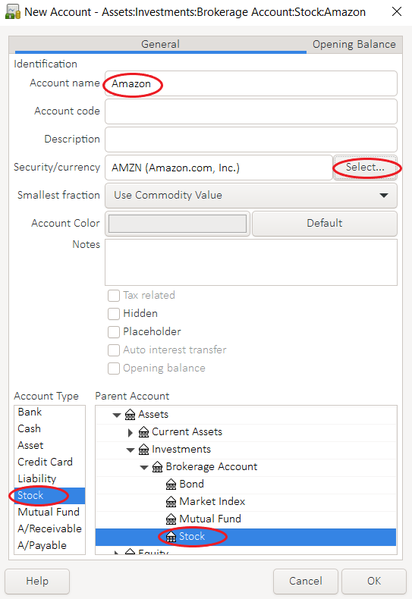
Task: Click the Market Index account icon
Action: [171, 502]
